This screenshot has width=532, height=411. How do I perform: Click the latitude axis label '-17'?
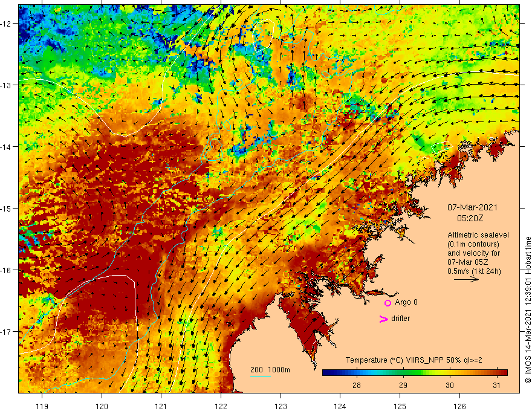7,332
